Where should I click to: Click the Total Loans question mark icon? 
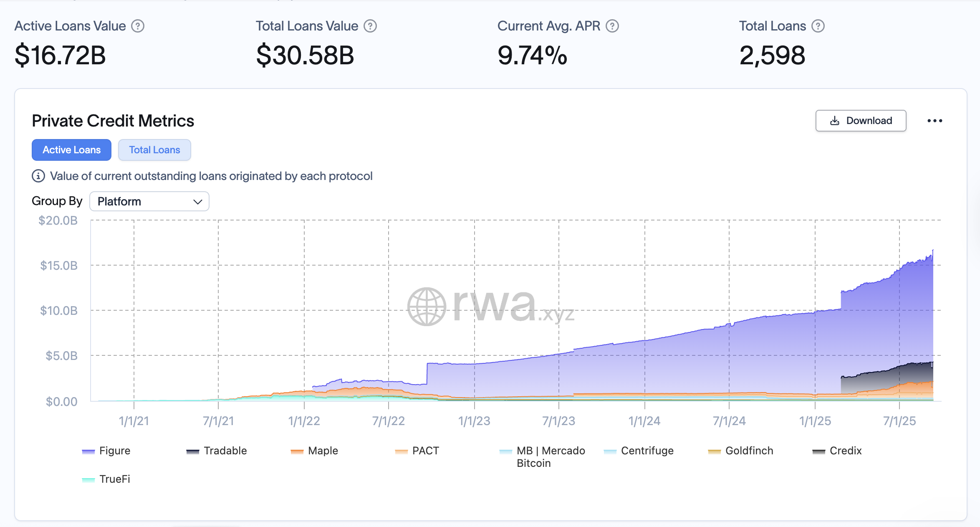point(818,26)
